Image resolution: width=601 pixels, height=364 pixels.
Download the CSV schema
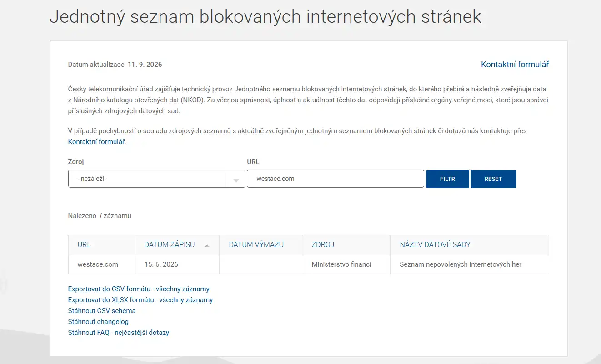(102, 311)
